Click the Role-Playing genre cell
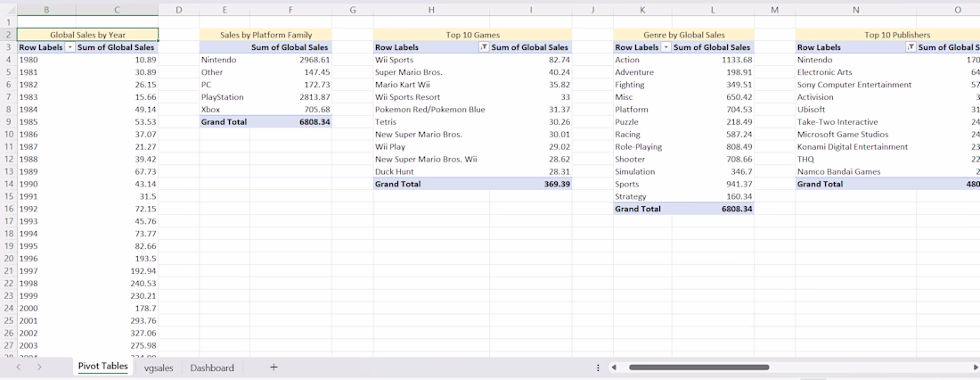The height and width of the screenshot is (380, 980). click(642, 146)
